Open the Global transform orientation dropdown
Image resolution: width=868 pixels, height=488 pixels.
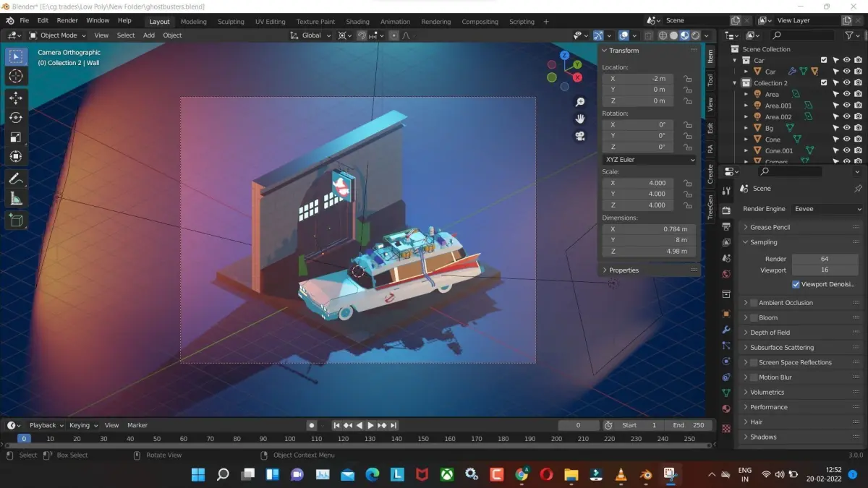pos(310,35)
